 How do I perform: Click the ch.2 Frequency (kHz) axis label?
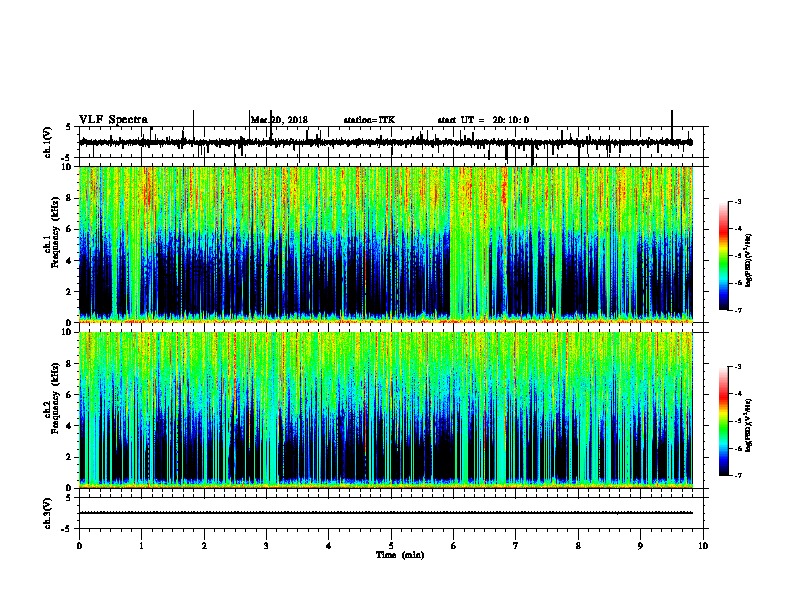tap(51, 398)
